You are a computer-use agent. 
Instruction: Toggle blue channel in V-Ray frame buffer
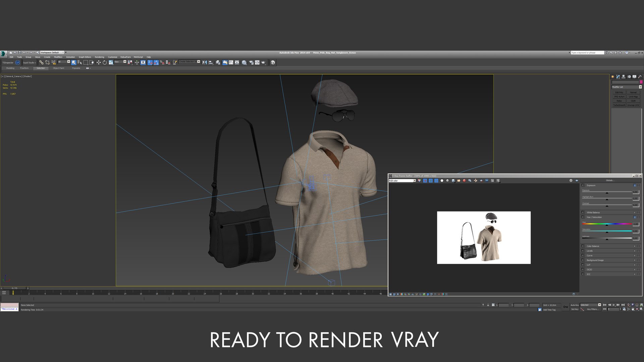click(436, 181)
